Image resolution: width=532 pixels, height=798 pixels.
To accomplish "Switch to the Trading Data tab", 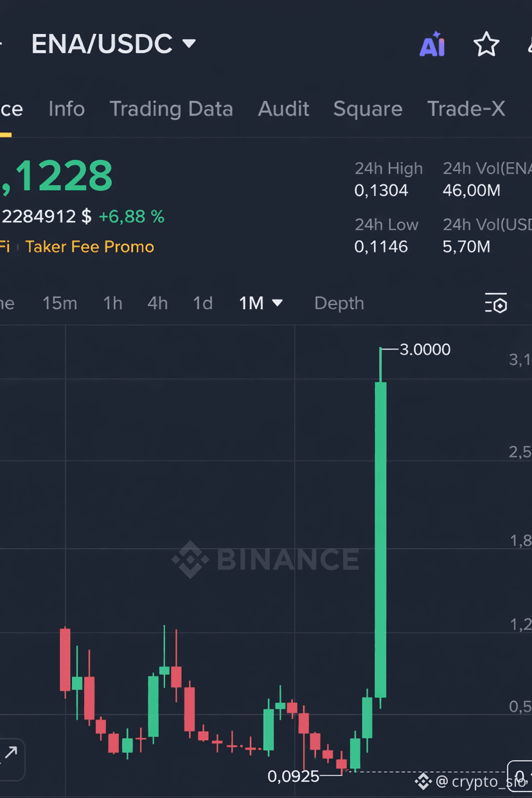I will tap(172, 109).
